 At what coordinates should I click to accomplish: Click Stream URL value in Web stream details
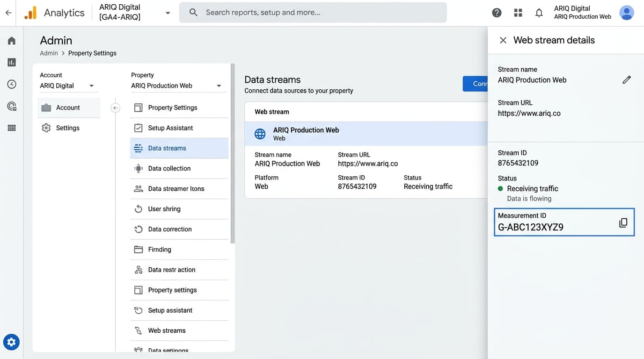click(x=529, y=113)
